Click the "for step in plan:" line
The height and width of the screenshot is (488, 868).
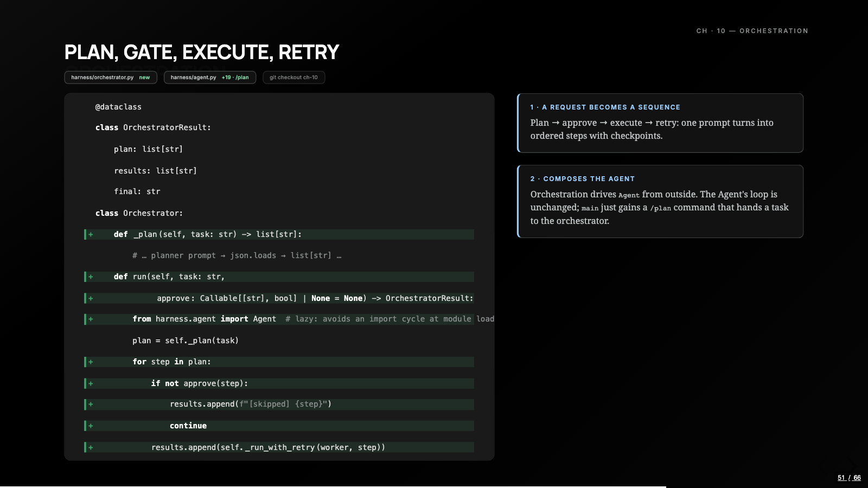(279, 362)
